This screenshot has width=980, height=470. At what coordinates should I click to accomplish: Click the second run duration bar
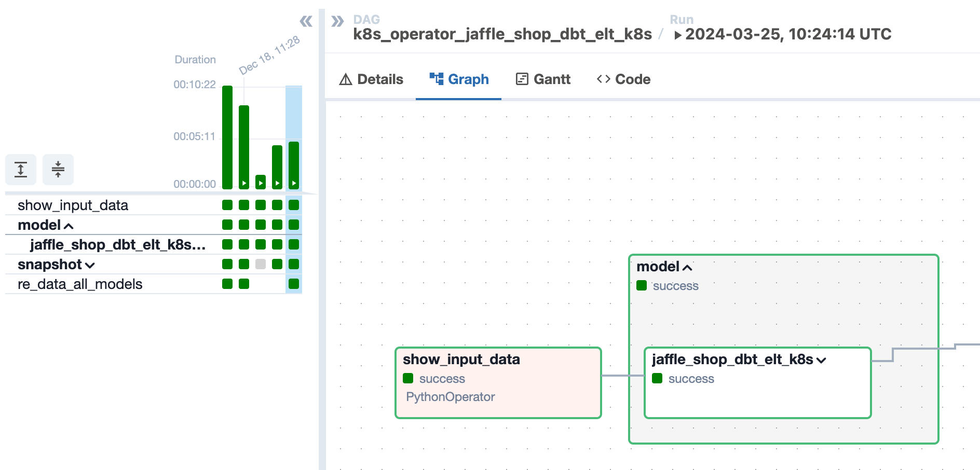click(244, 147)
